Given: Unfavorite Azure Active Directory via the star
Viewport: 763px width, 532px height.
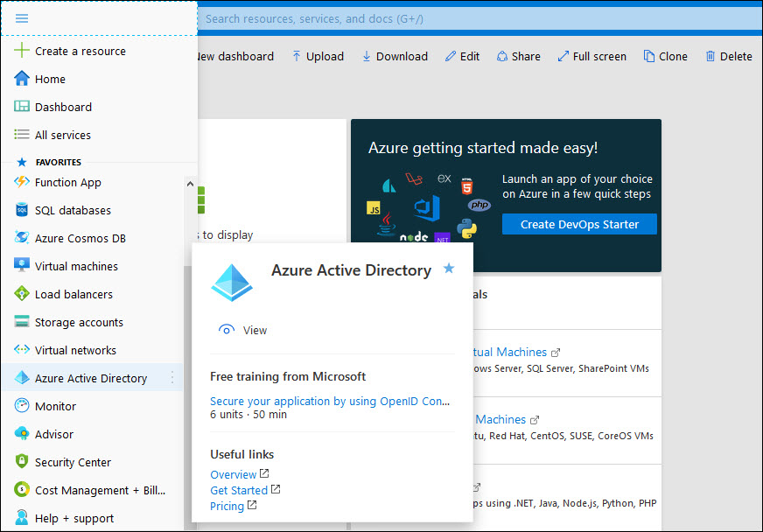Looking at the screenshot, I should point(449,269).
